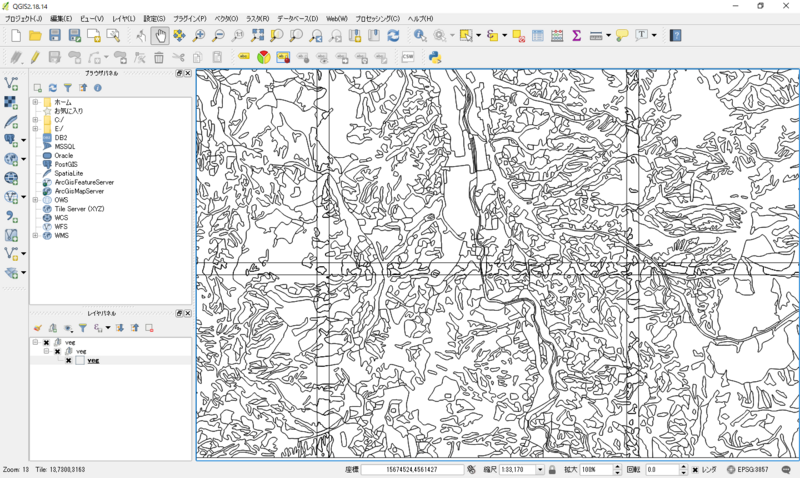Click the map tips speech bubble icon
The width and height of the screenshot is (800, 478).
[622, 35]
